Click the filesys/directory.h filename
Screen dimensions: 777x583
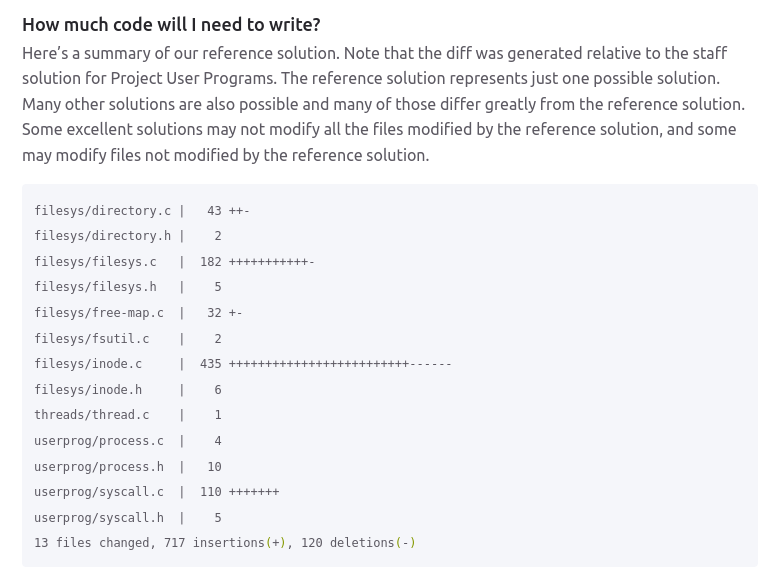click(x=102, y=236)
